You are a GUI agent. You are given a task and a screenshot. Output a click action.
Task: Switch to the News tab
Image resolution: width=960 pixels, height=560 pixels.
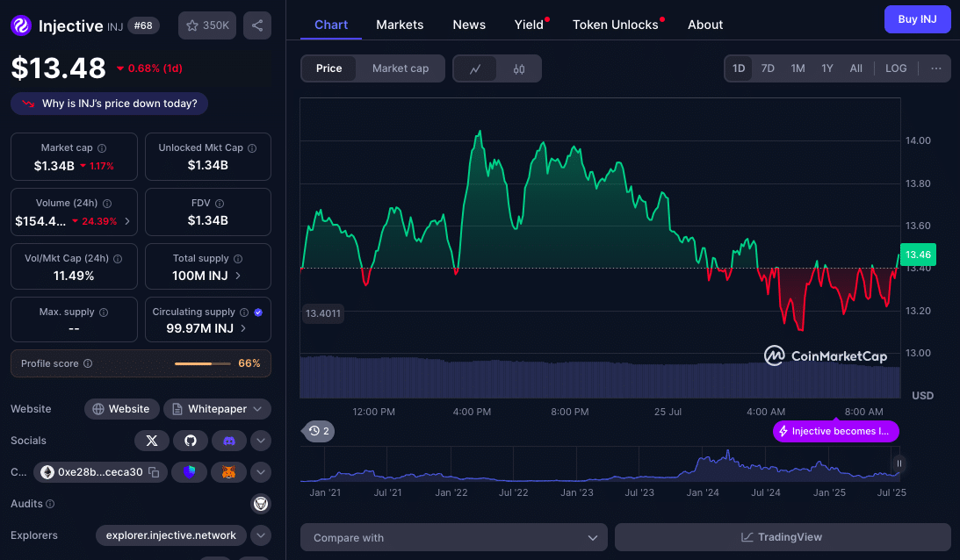click(x=469, y=25)
